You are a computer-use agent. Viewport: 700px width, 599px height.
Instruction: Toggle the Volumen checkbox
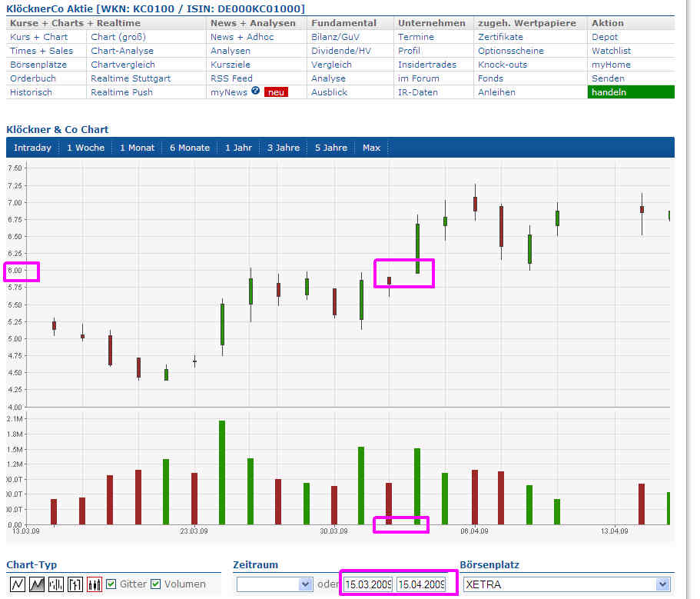(x=155, y=584)
